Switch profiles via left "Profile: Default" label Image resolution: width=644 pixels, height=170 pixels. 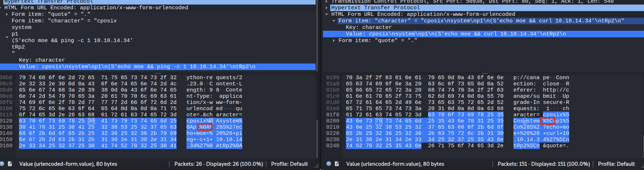tap(289, 164)
